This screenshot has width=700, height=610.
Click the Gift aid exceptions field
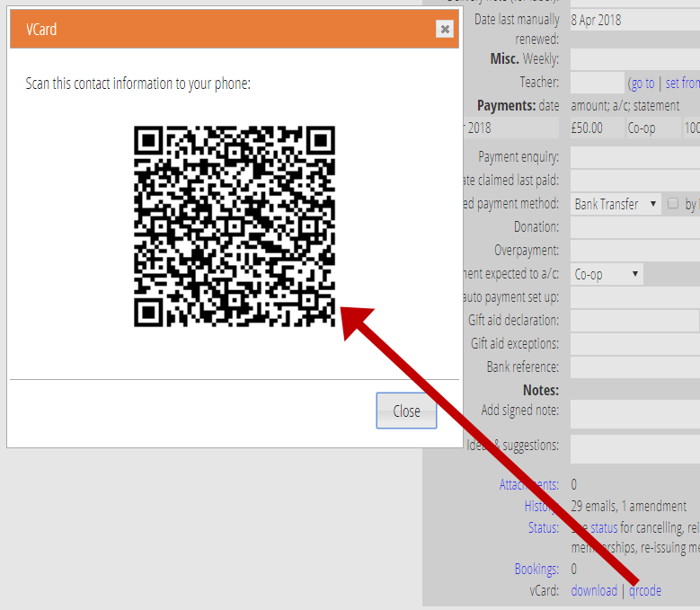[x=635, y=344]
